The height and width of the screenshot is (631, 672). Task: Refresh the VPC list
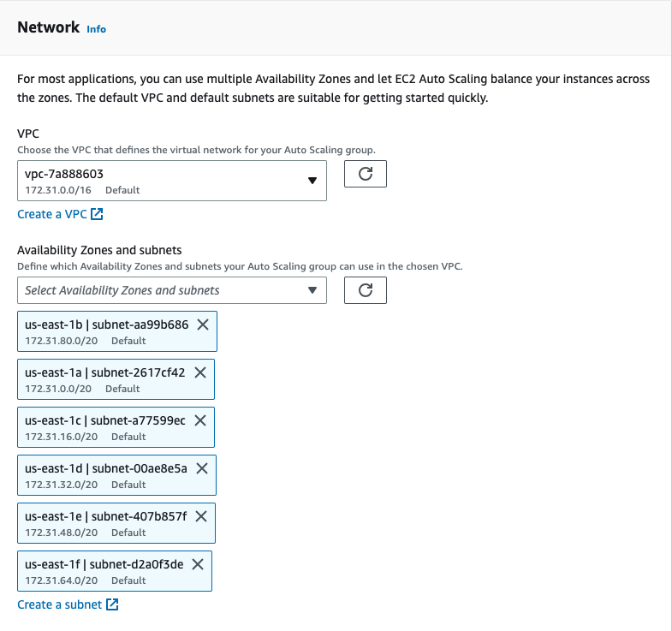(366, 174)
